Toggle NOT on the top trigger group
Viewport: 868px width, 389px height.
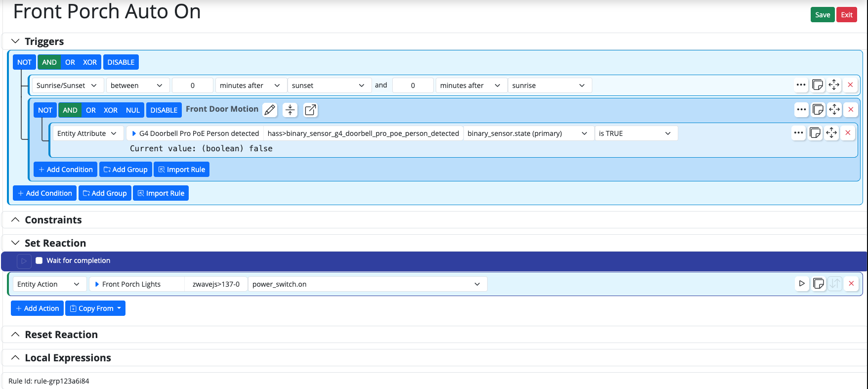pos(24,62)
